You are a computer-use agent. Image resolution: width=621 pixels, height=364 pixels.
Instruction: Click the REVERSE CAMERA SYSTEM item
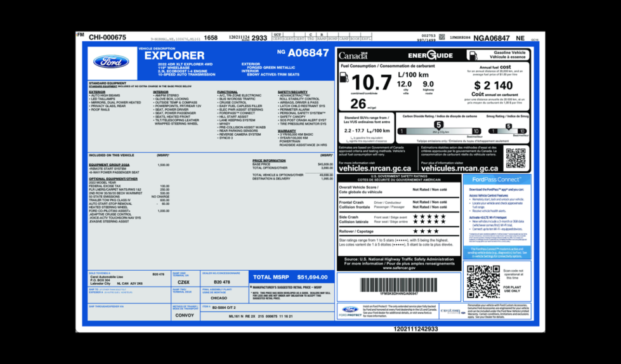[x=240, y=134]
